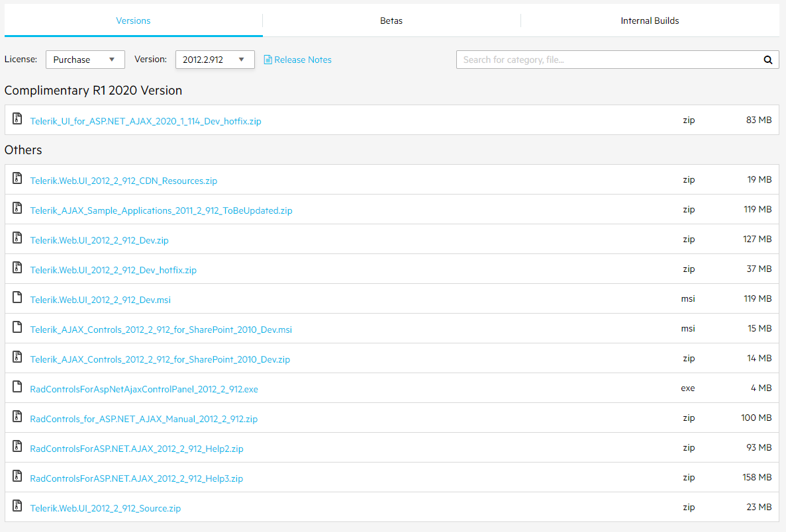Viewport: 786px width, 532px height.
Task: Click the zip icon for SharePoint_2010_Dev.zip row
Action: point(17,357)
